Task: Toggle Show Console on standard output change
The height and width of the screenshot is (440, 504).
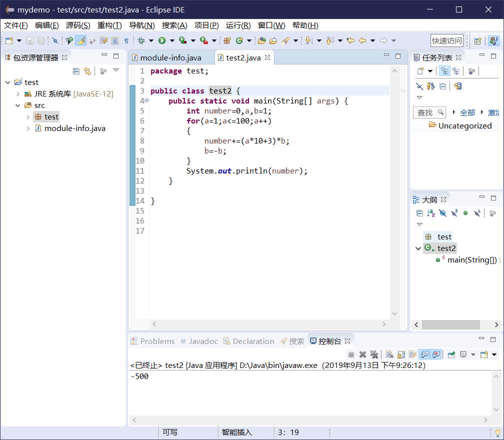Action: tap(424, 354)
